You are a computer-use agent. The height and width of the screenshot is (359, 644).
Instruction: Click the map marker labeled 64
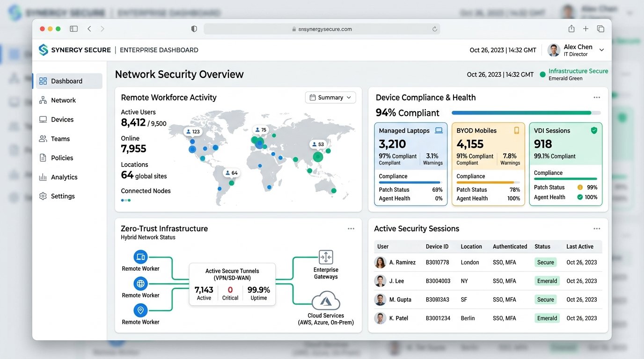tap(231, 173)
